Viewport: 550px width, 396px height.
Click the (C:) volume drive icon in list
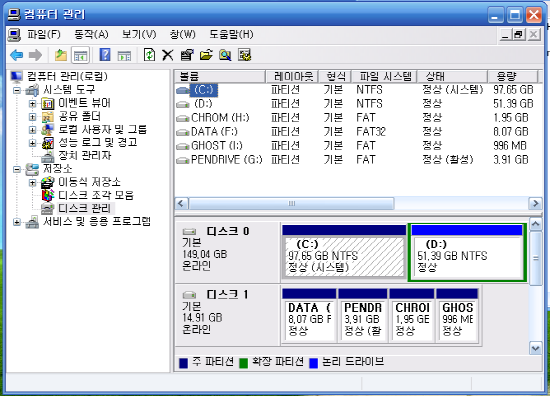183,90
